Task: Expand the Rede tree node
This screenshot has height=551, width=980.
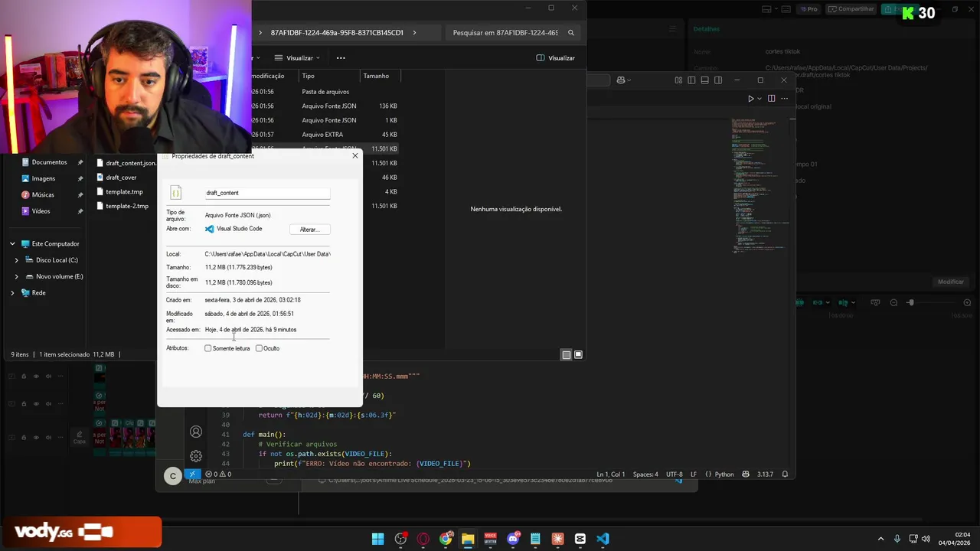Action: pyautogui.click(x=12, y=292)
